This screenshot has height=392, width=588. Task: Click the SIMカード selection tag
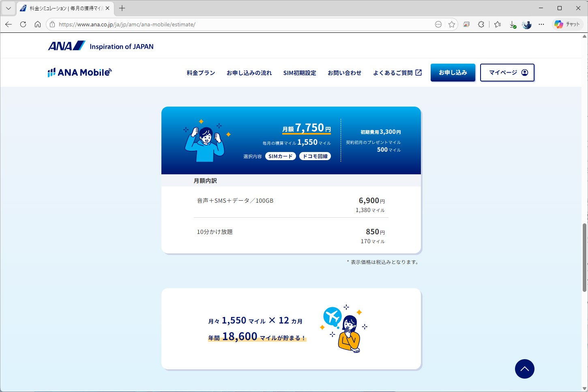pyautogui.click(x=281, y=156)
